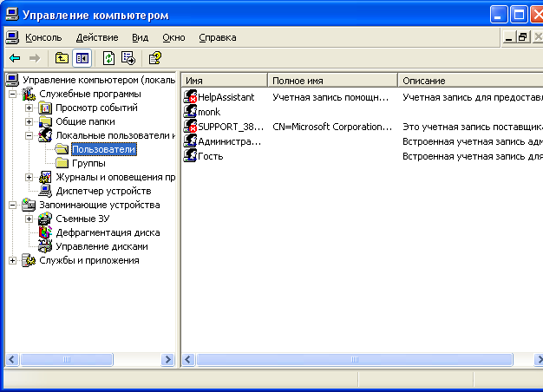543x392 pixels.
Task: Sort by the Полное имя column header
Action: (x=333, y=81)
